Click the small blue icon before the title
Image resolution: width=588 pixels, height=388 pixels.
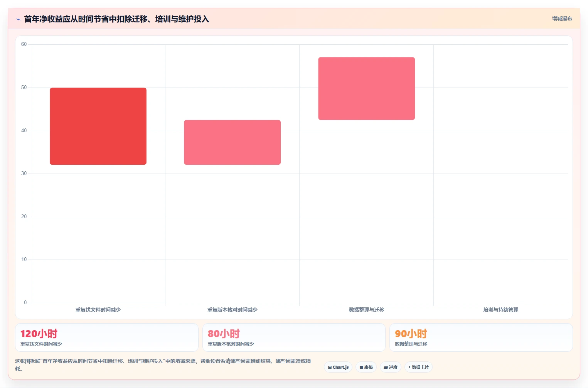[18, 19]
